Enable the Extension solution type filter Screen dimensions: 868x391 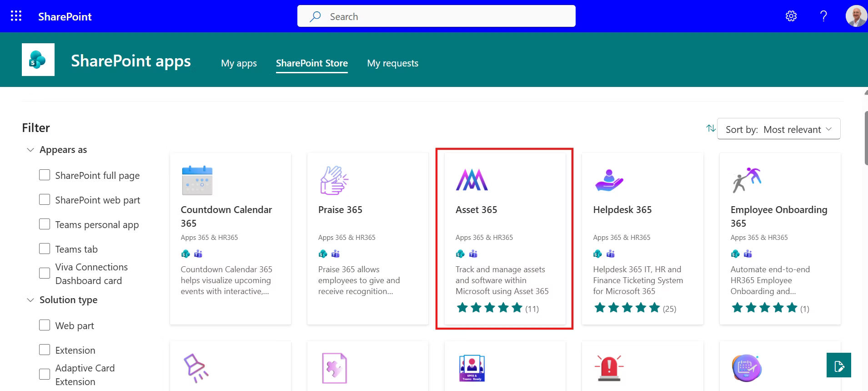pos(45,350)
